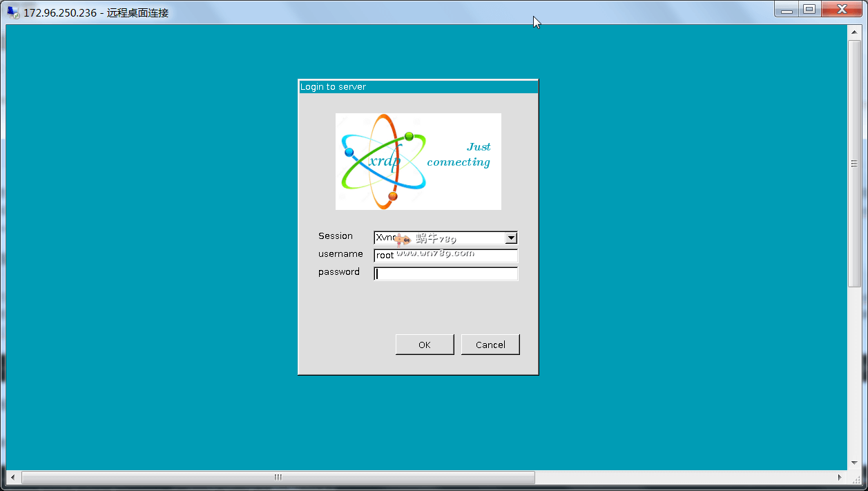Click the horizontal scrollbar thumb

(278, 477)
